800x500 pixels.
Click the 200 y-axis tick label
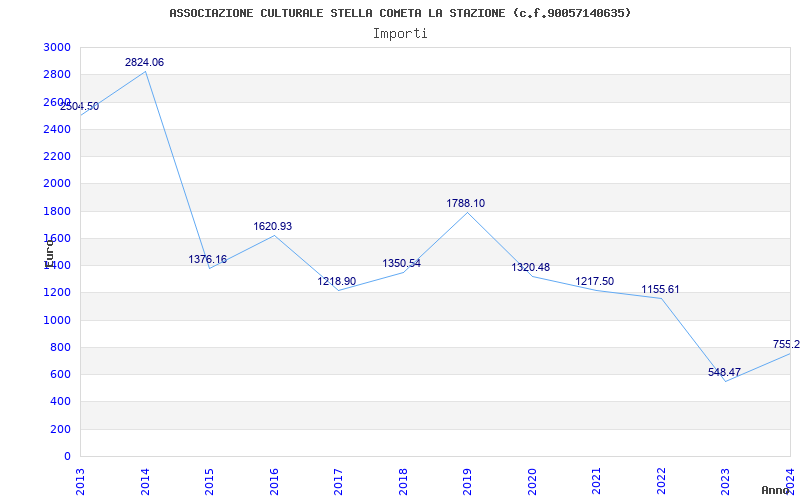61,430
